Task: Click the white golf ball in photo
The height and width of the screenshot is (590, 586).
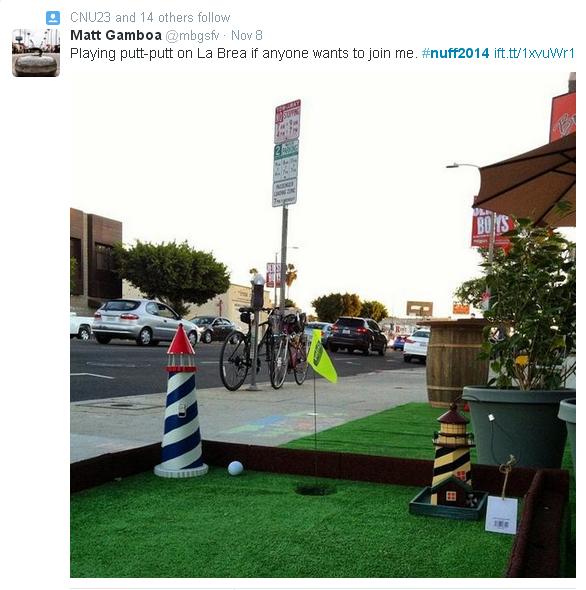Action: [x=235, y=468]
